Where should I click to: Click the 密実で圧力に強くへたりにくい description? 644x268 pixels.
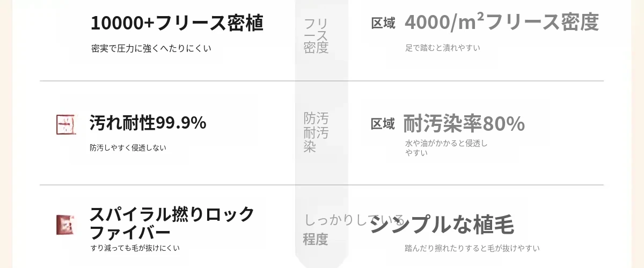151,48
